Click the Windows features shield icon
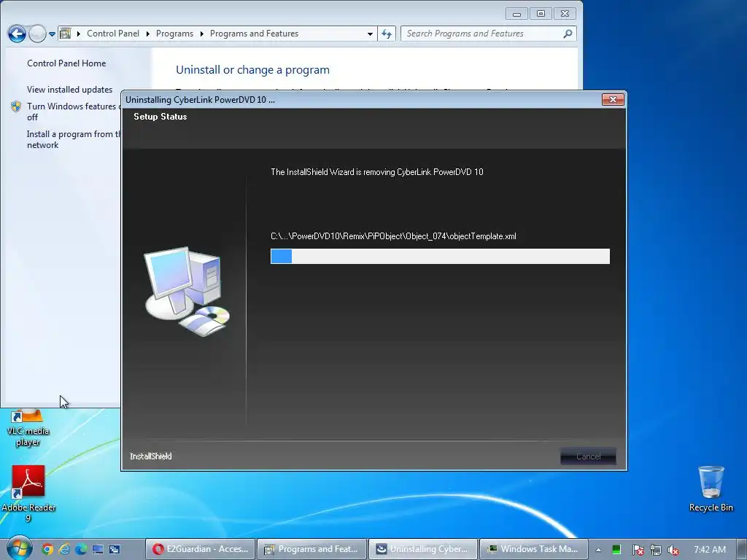This screenshot has height=560, width=747. pos(16,106)
